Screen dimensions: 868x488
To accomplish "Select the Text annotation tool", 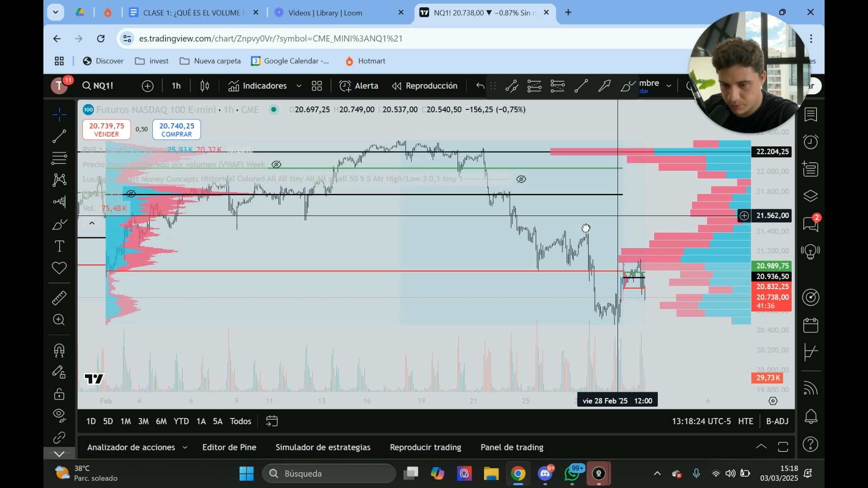I will tap(59, 246).
